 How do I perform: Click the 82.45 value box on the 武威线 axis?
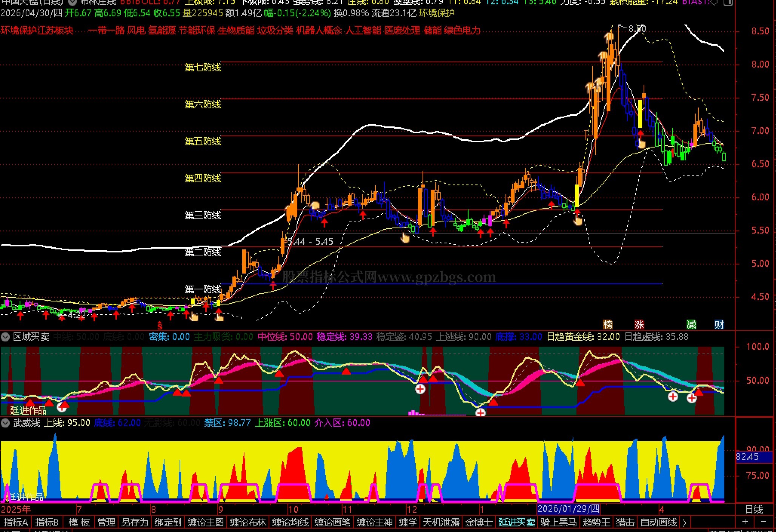point(754,457)
